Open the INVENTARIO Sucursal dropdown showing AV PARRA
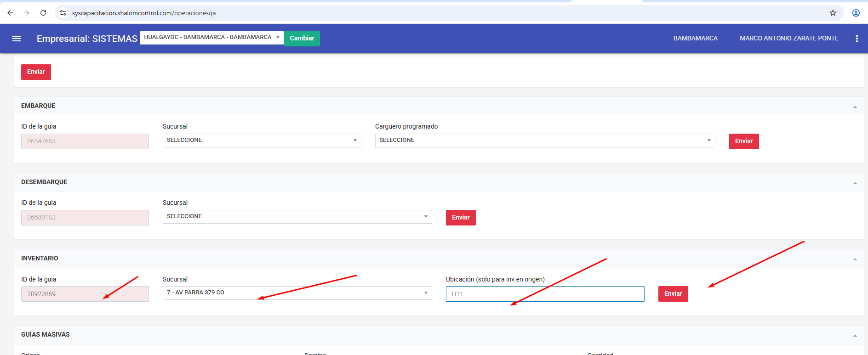The height and width of the screenshot is (355, 868). click(297, 293)
